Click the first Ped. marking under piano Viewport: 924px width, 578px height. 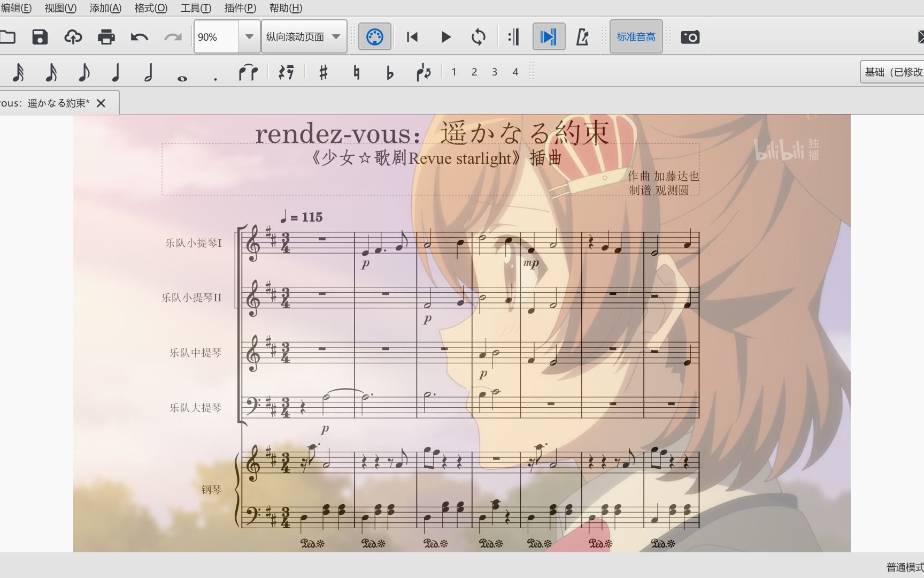312,544
